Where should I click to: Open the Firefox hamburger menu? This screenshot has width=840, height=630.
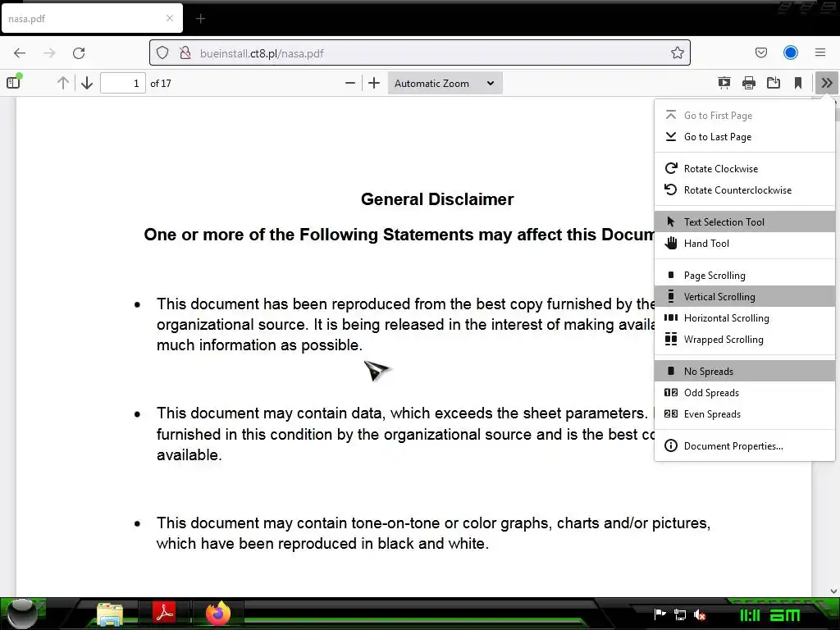(x=820, y=52)
